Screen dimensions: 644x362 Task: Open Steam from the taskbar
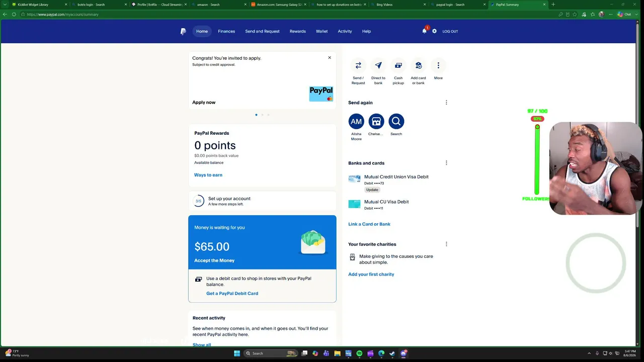pyautogui.click(x=392, y=353)
